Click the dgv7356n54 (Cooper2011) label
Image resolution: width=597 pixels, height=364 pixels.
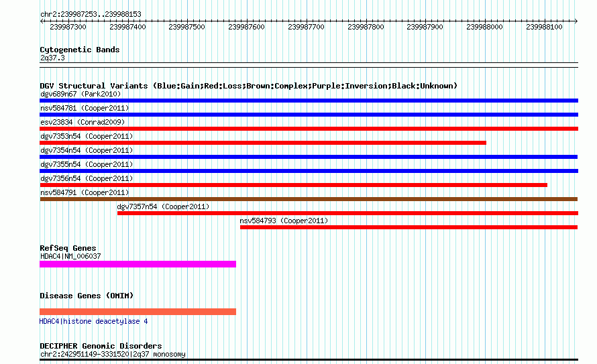pyautogui.click(x=87, y=178)
